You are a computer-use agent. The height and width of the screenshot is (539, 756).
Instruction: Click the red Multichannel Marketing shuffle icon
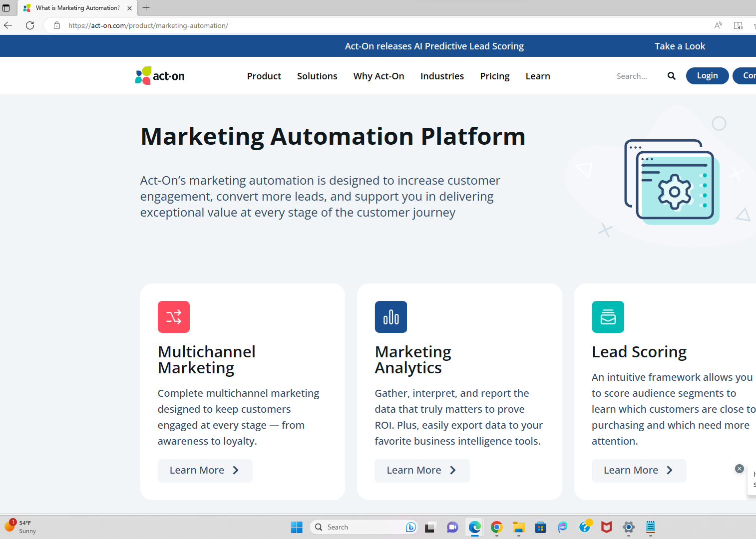coord(174,317)
